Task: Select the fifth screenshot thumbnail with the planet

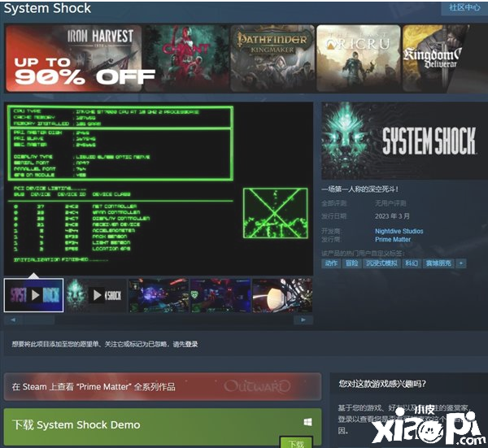Action: click(x=282, y=295)
